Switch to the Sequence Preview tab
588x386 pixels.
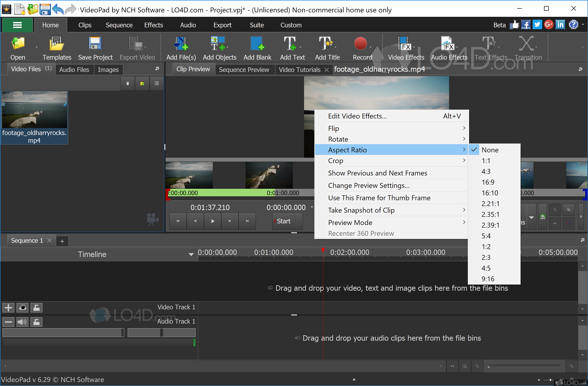[244, 70]
